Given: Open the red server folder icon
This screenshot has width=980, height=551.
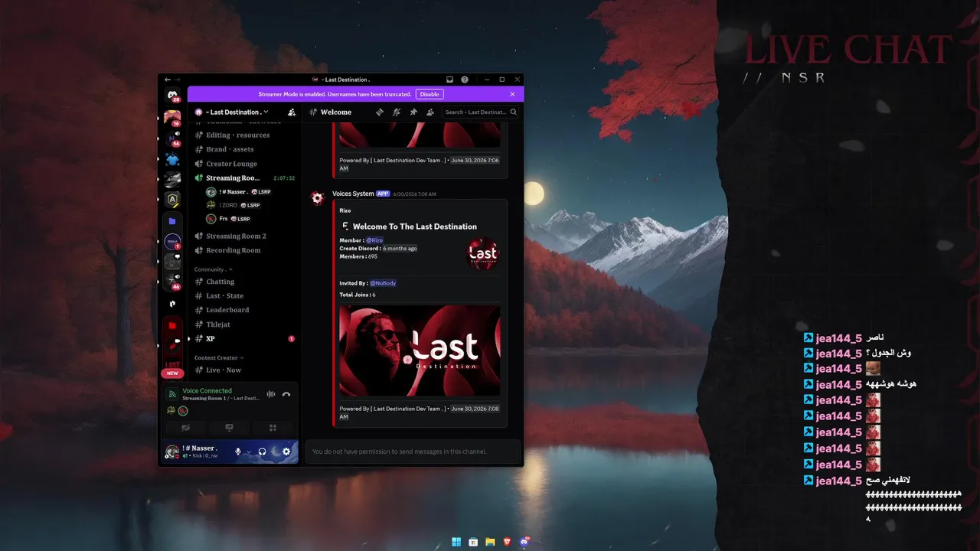Looking at the screenshot, I should [x=172, y=325].
